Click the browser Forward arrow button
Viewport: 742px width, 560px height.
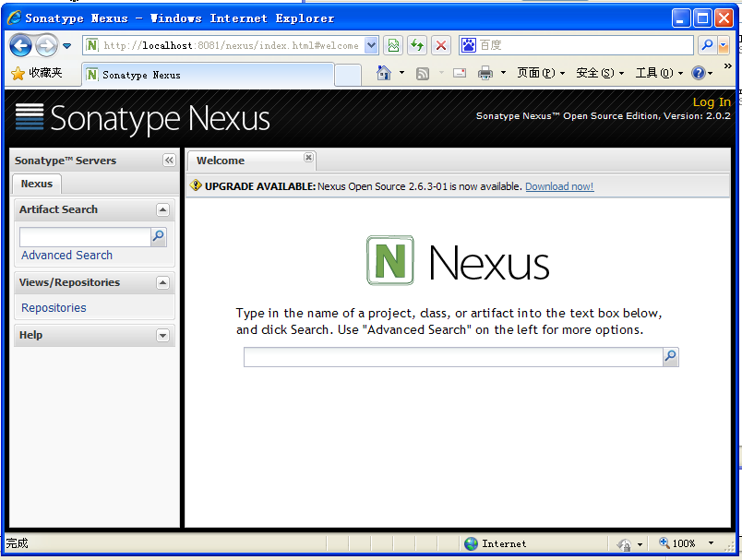[46, 46]
